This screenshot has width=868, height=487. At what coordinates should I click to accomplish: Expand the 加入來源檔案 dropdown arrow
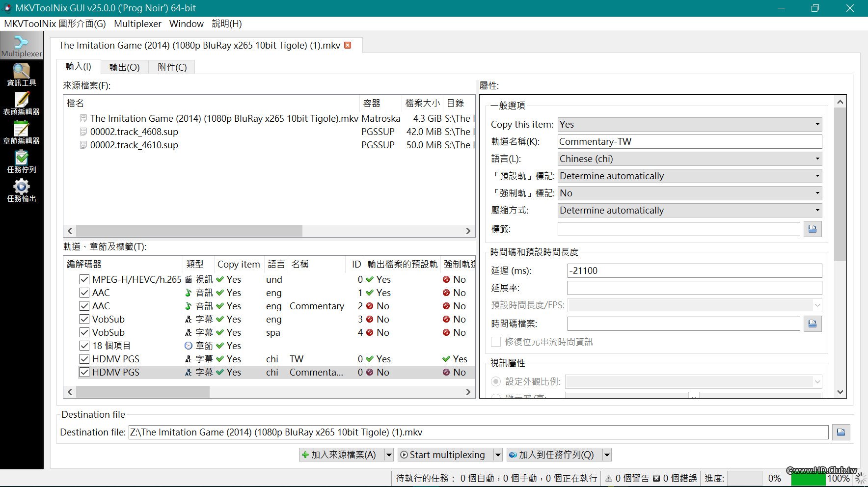click(389, 455)
